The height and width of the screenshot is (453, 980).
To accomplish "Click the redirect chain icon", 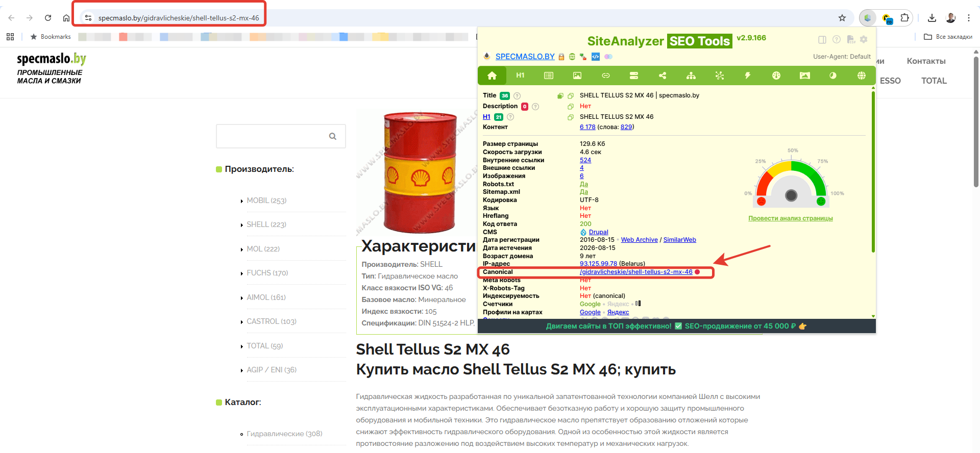I will coord(583,57).
